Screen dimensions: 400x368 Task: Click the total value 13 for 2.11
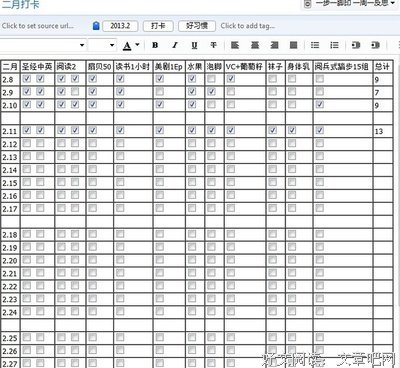pos(379,131)
